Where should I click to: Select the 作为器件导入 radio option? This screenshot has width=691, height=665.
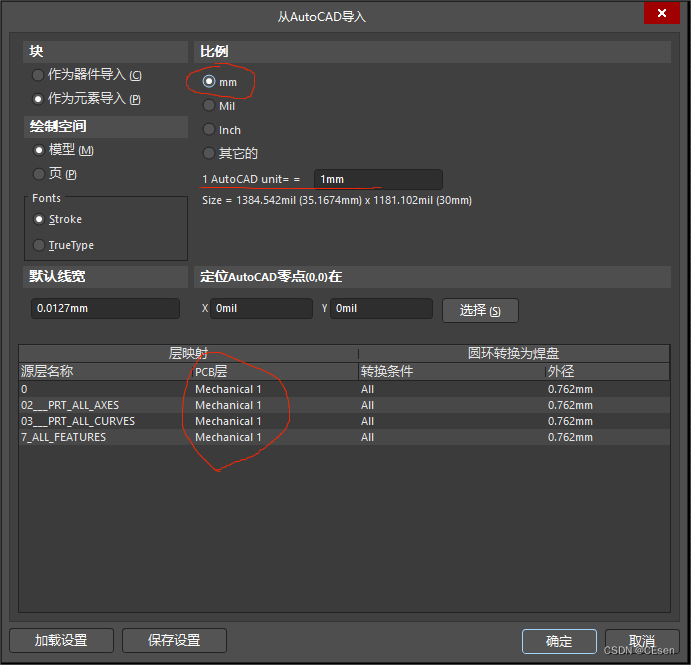(x=38, y=75)
